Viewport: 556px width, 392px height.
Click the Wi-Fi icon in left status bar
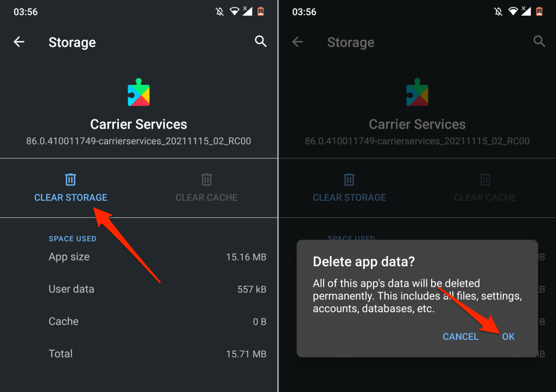click(235, 11)
